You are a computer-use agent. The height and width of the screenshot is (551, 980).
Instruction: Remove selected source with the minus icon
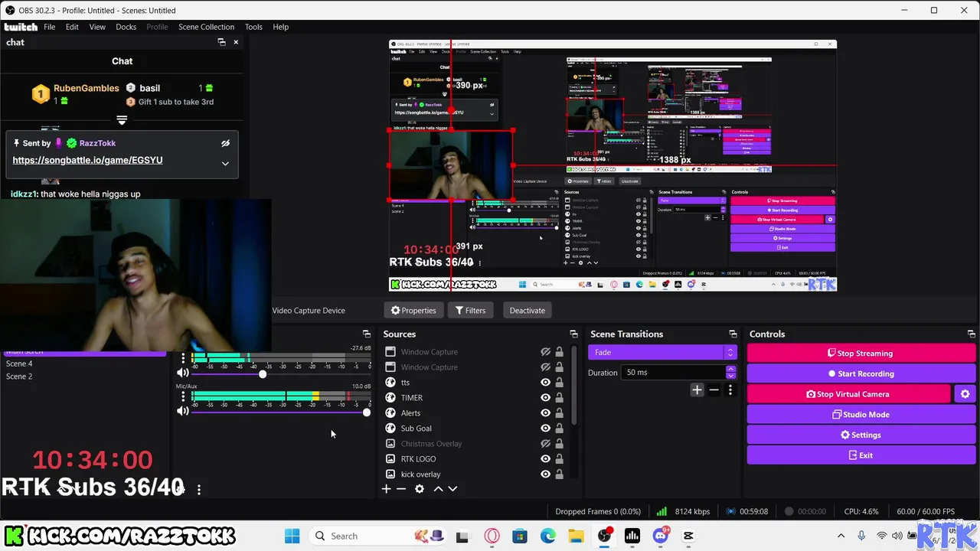pyautogui.click(x=400, y=489)
